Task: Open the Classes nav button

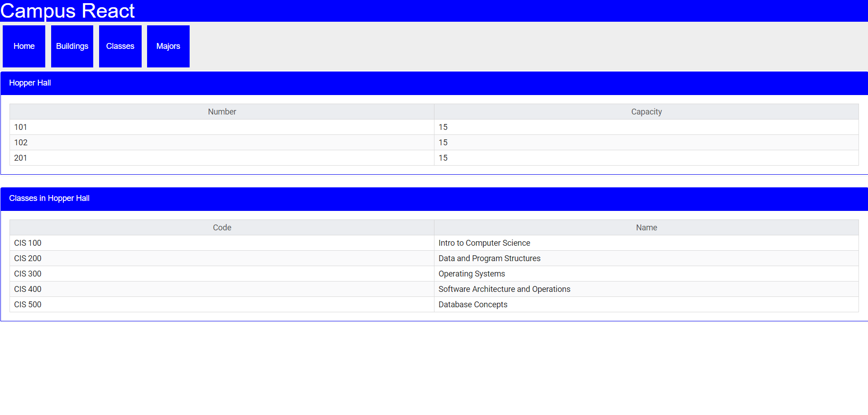Action: point(120,46)
